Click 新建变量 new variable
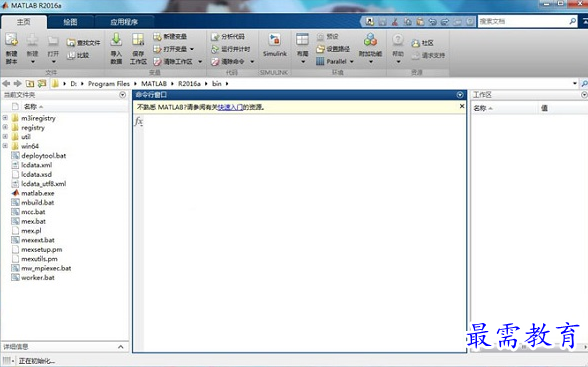Image resolution: width=588 pixels, height=367 pixels. coord(170,36)
